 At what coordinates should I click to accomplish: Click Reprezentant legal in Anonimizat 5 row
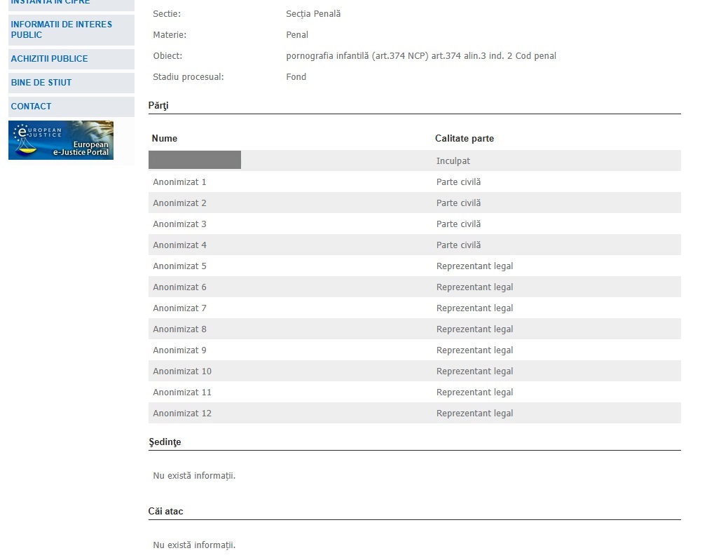pos(474,266)
